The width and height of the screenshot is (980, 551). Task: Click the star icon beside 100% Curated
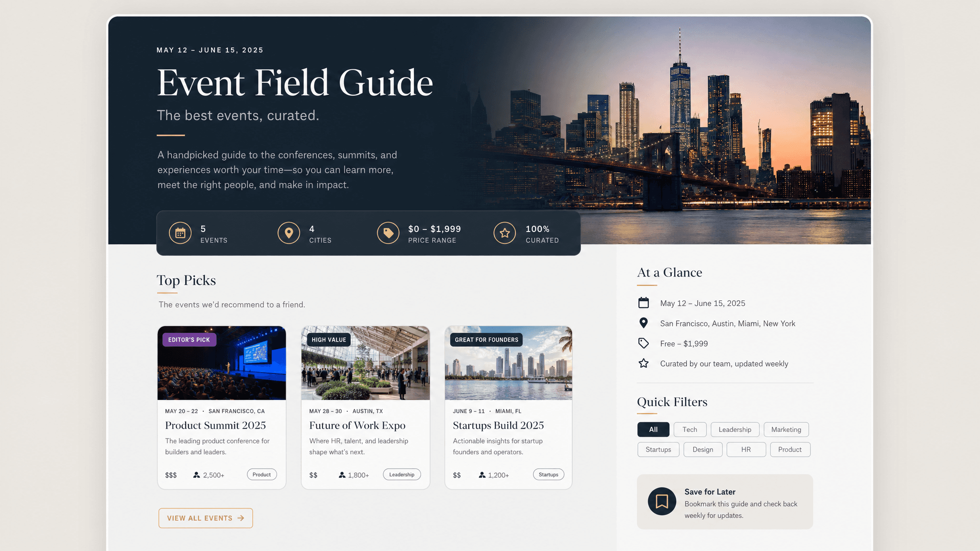pos(505,233)
